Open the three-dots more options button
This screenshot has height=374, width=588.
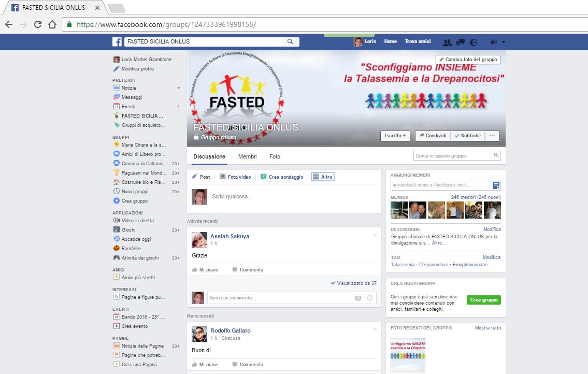pos(492,135)
